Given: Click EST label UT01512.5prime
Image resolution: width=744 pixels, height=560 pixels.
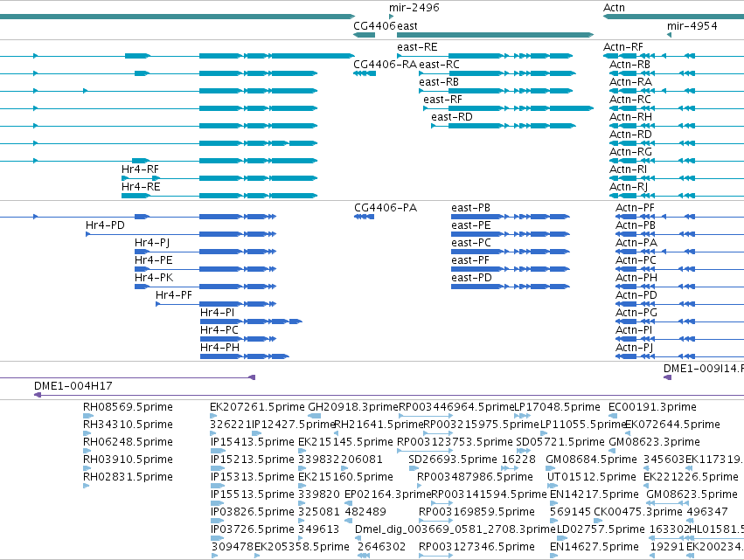Looking at the screenshot, I should tap(592, 477).
